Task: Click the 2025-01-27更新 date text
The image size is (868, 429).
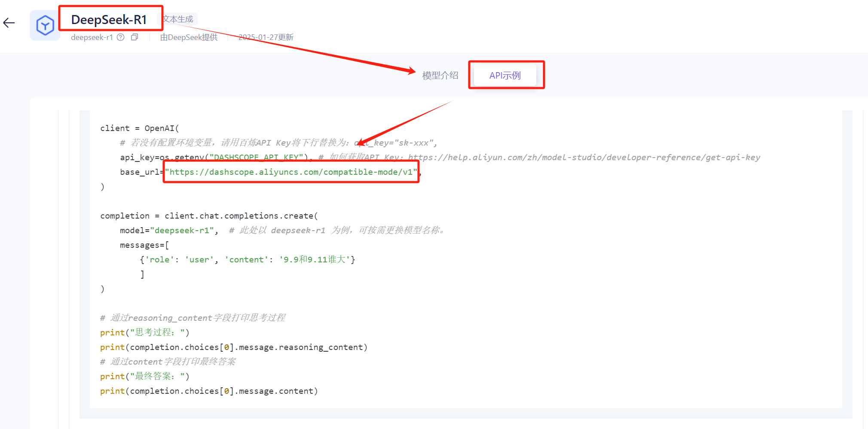Action: [266, 37]
